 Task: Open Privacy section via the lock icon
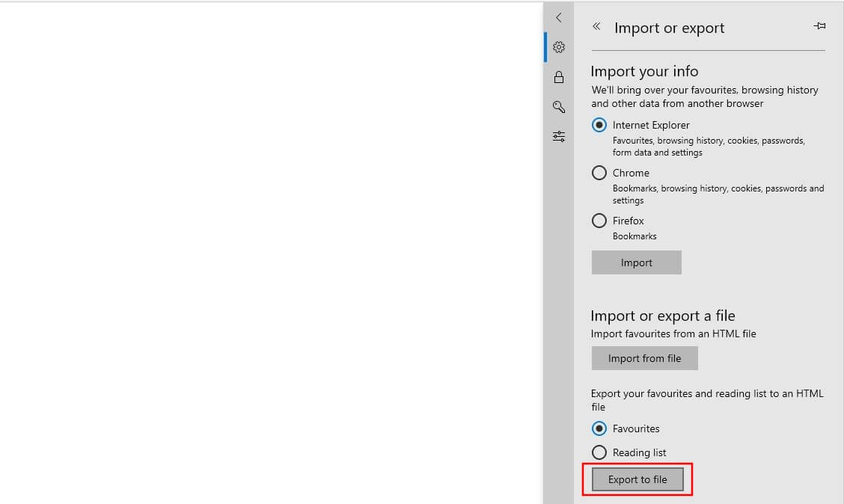(x=558, y=76)
